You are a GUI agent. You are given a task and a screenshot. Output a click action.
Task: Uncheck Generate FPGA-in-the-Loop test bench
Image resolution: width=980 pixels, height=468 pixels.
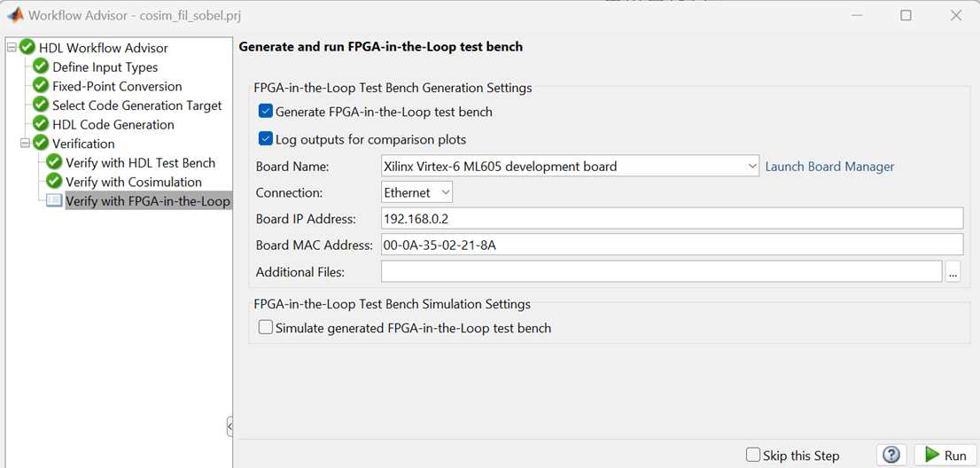point(265,112)
